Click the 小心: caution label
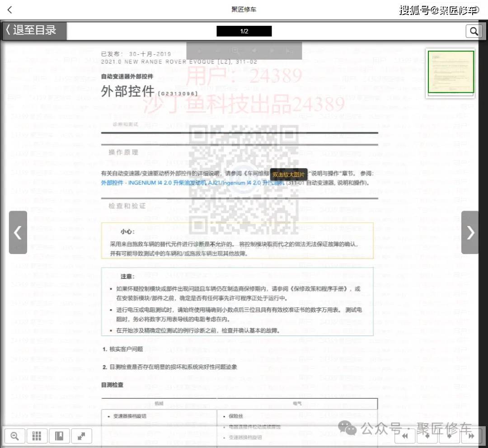 (127, 231)
